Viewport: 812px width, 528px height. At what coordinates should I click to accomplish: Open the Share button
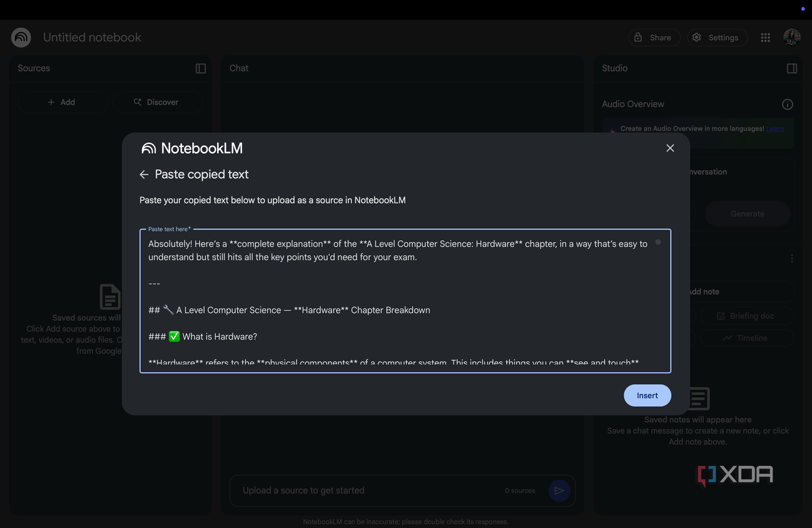[x=654, y=38]
